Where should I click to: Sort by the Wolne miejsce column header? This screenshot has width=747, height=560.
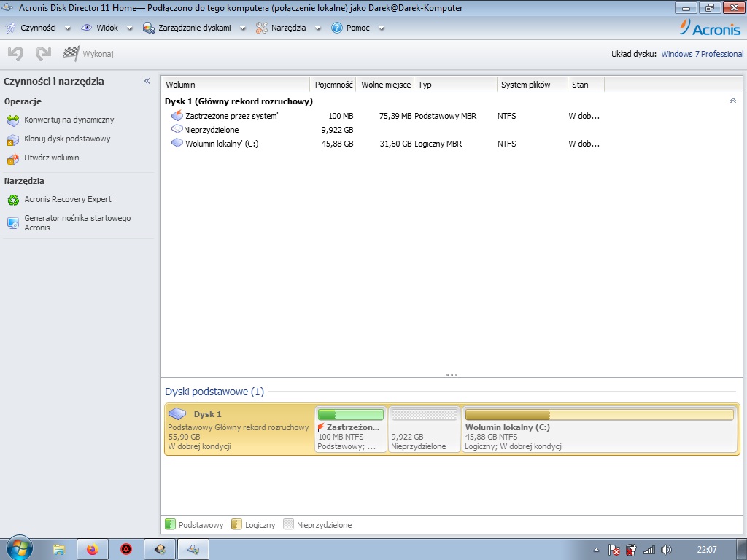point(385,85)
